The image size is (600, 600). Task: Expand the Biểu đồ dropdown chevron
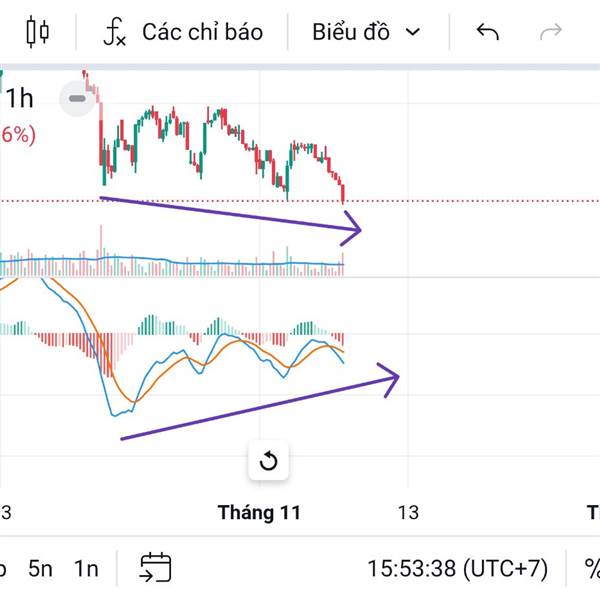point(413,32)
